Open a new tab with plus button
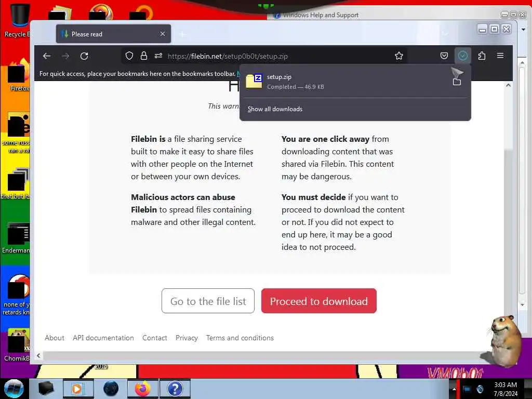 pos(182,34)
